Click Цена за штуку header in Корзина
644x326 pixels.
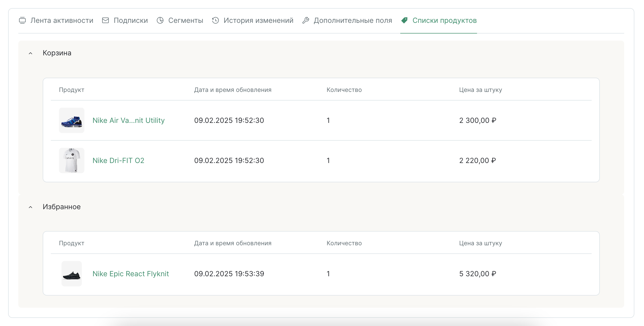pyautogui.click(x=481, y=90)
